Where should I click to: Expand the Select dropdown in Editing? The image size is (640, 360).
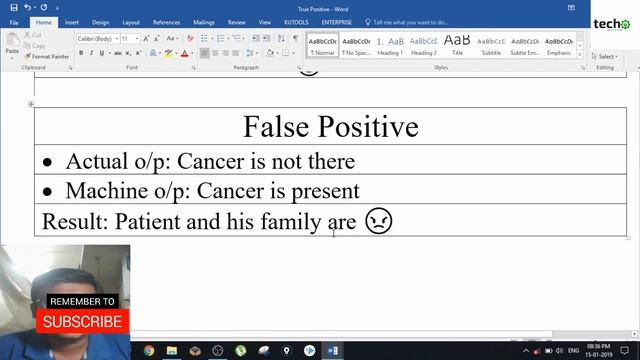point(605,56)
